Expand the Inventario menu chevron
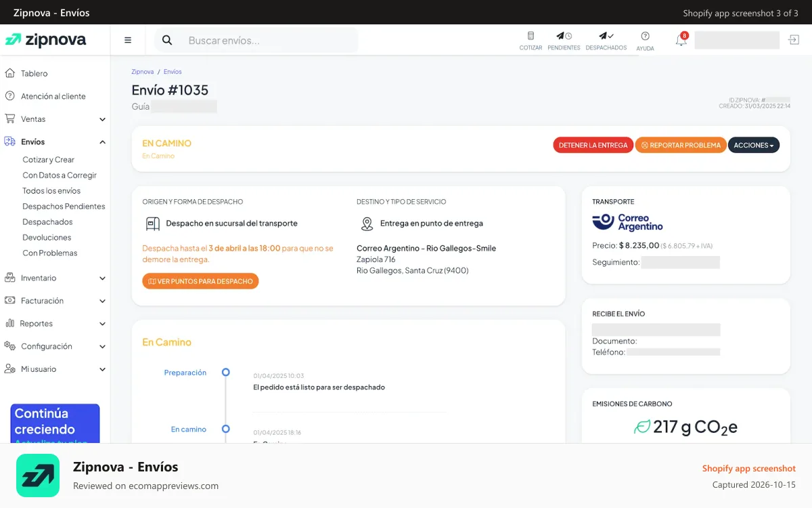This screenshot has width=812, height=508. 103,278
